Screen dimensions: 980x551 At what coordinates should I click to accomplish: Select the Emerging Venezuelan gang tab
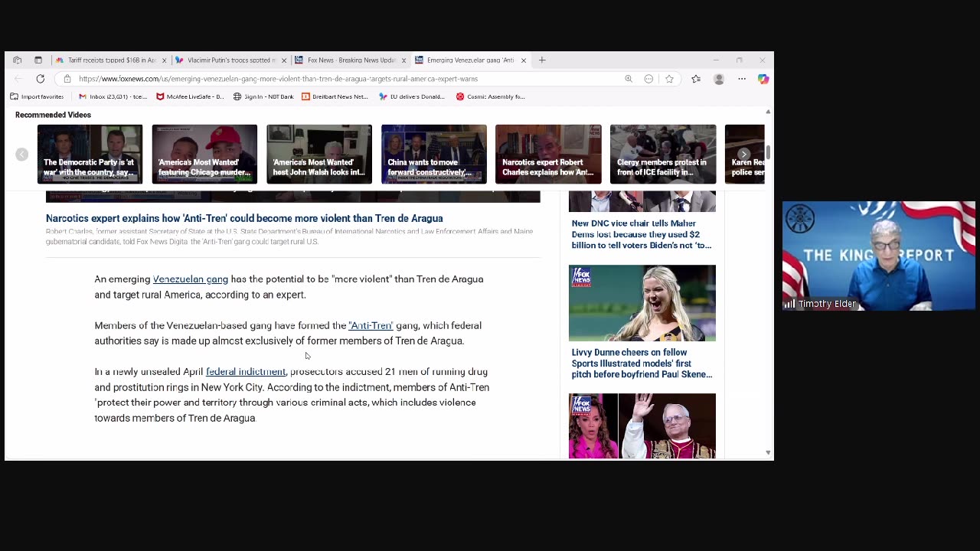coord(470,60)
